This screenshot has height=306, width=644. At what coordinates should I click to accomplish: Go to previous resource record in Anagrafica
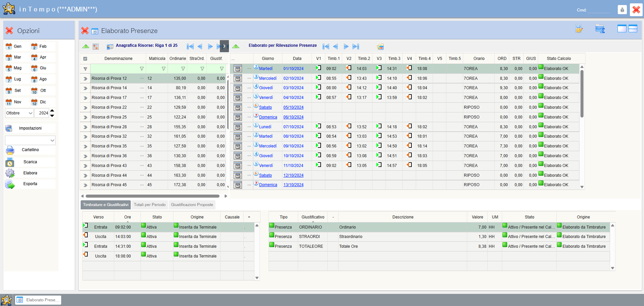tap(200, 46)
